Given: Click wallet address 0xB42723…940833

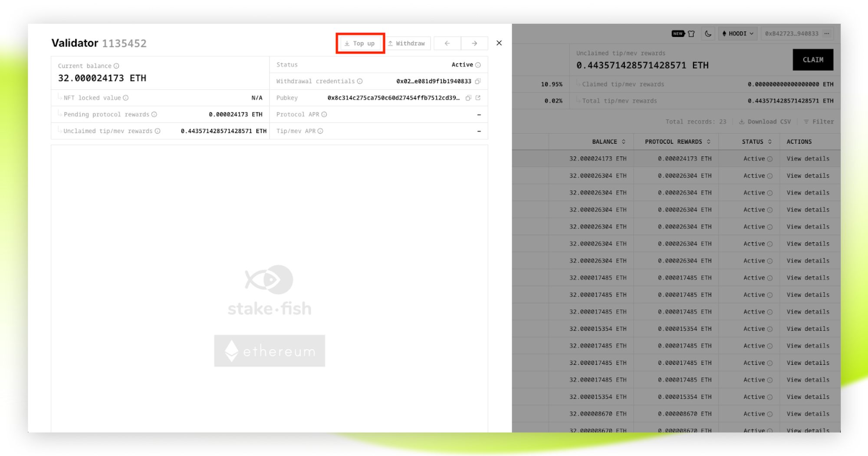Looking at the screenshot, I should pyautogui.click(x=792, y=33).
